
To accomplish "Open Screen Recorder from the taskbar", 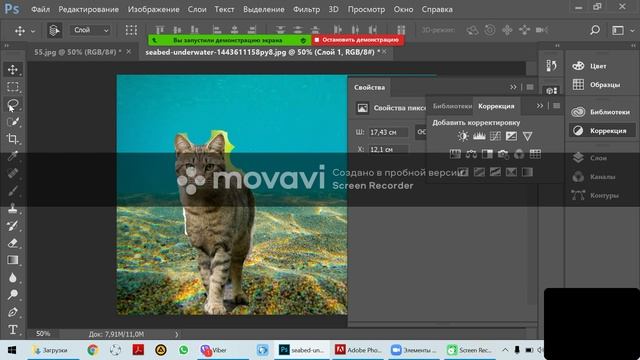I will [x=469, y=350].
